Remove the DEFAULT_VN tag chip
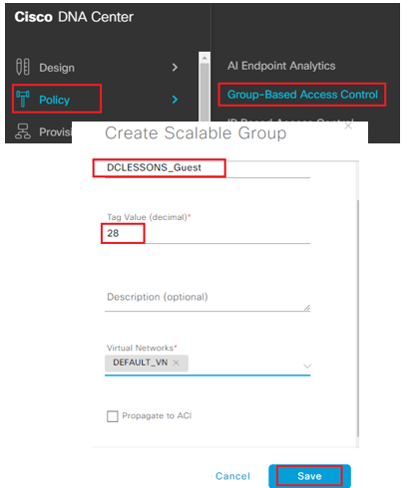The image size is (417, 488). pyautogui.click(x=176, y=363)
